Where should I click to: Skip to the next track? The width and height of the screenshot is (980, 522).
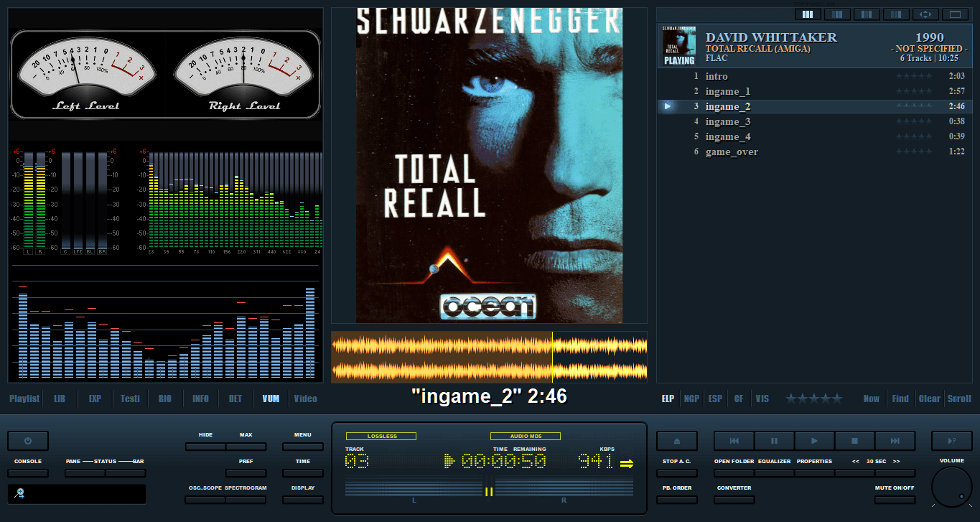pyautogui.click(x=895, y=441)
